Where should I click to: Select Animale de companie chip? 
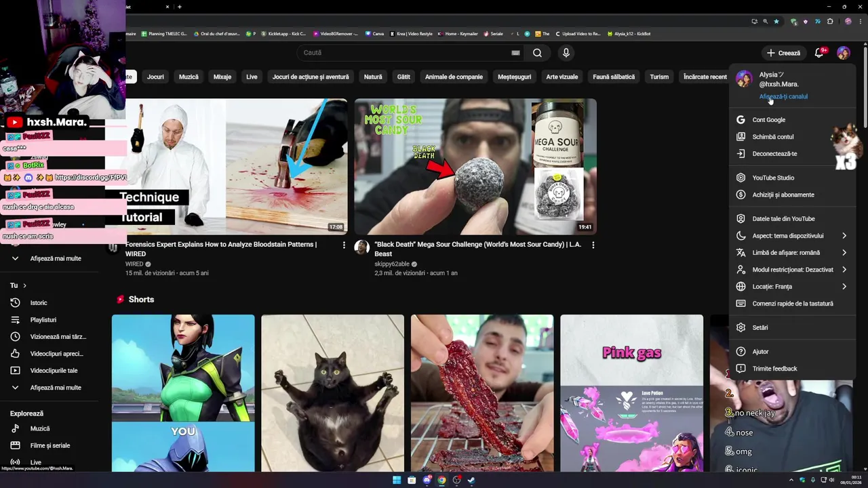pyautogui.click(x=454, y=77)
